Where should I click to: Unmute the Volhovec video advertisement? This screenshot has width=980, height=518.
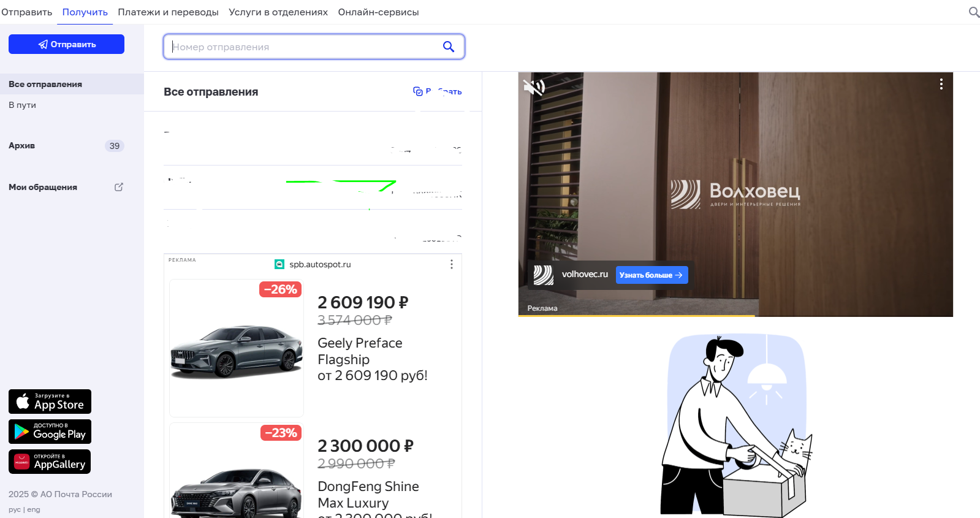533,88
